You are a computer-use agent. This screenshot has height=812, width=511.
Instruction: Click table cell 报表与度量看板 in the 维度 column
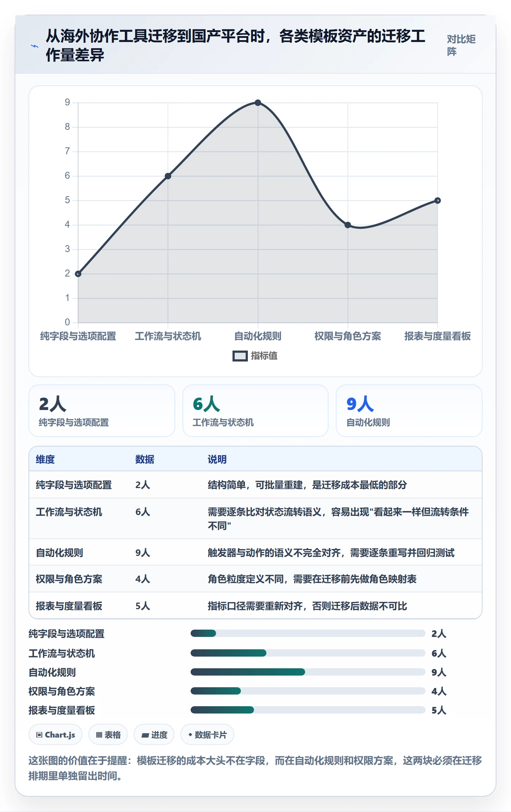pos(69,606)
